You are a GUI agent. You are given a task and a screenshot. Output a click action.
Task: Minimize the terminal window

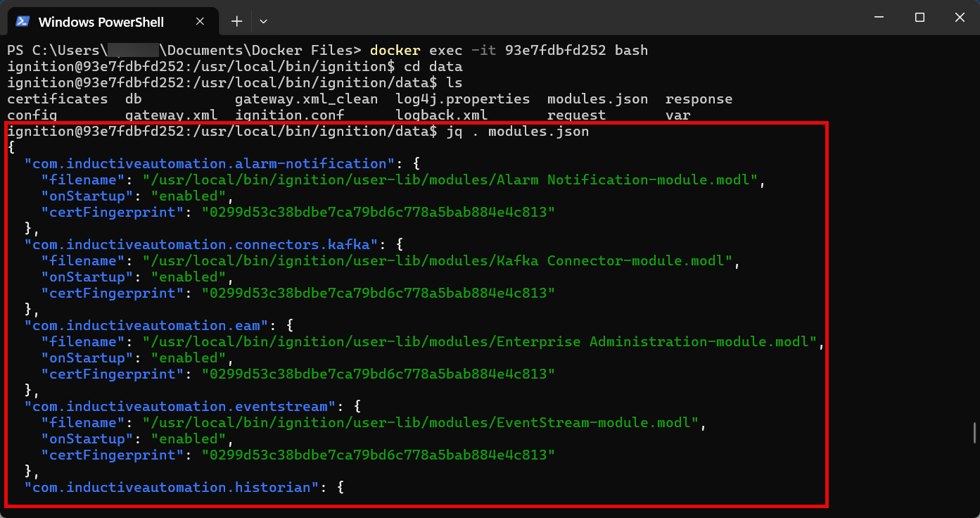pyautogui.click(x=879, y=17)
